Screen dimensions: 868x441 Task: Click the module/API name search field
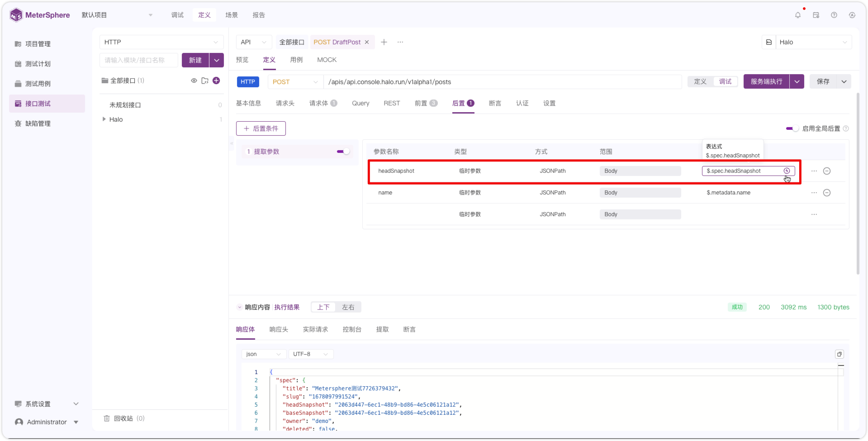click(139, 60)
